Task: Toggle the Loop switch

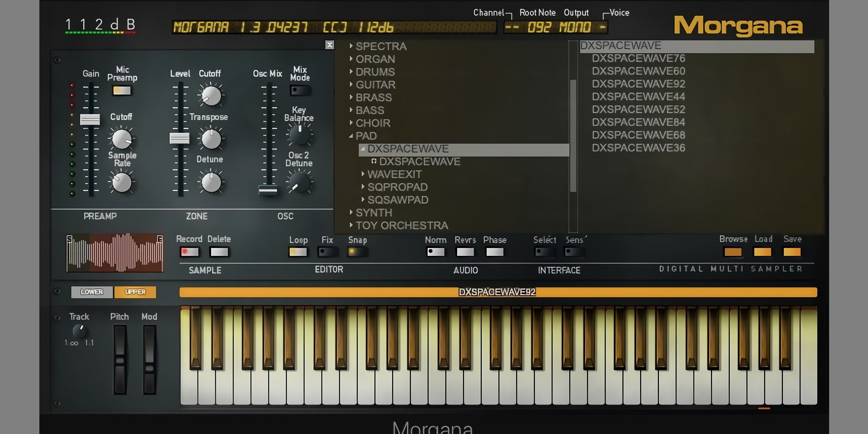Action: click(298, 252)
